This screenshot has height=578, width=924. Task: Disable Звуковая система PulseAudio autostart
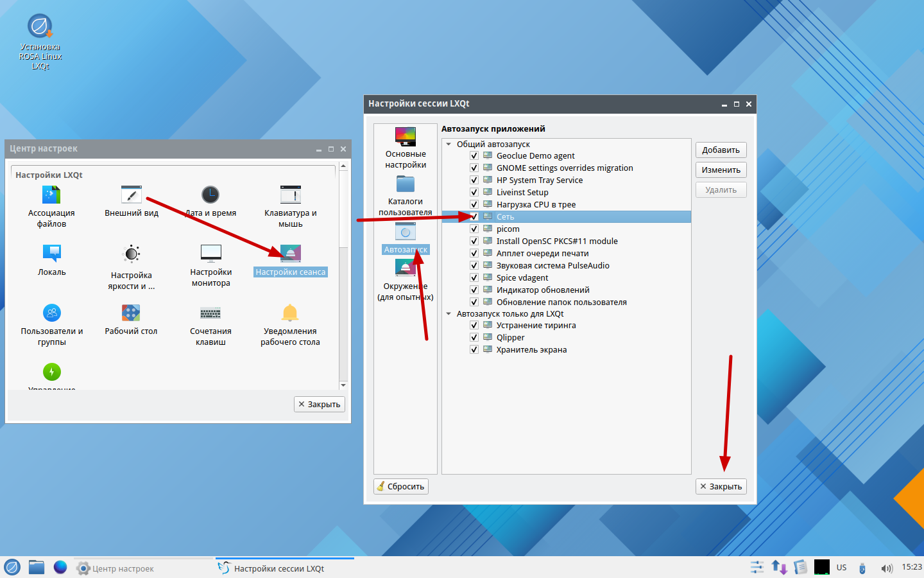[x=474, y=266]
